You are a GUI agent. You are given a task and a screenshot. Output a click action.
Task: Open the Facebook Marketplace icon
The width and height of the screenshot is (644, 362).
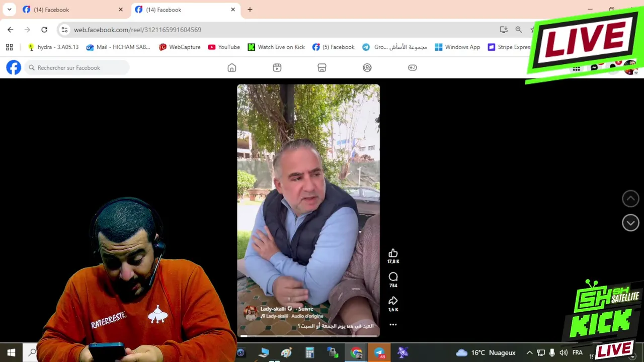[322, 68]
